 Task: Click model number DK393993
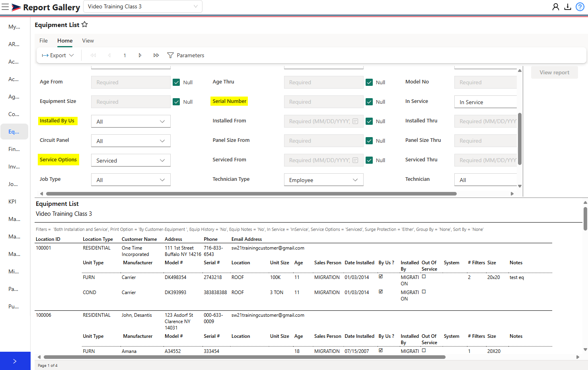pos(175,293)
